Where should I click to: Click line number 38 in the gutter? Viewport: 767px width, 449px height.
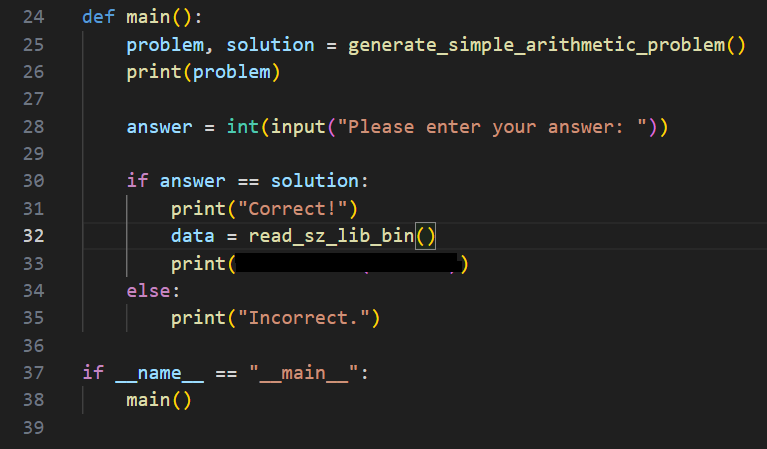(x=34, y=400)
